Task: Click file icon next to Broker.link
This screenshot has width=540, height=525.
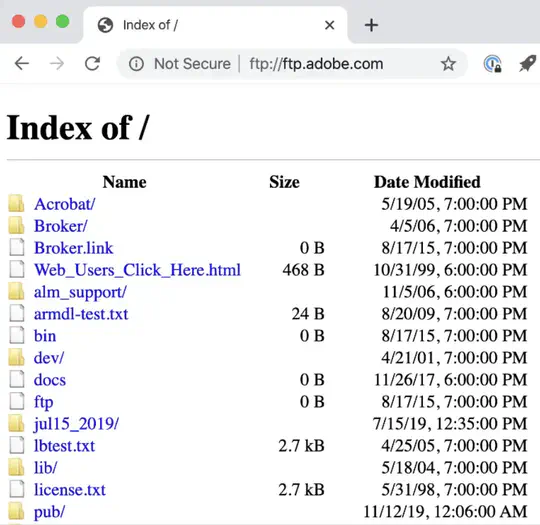Action: [x=17, y=247]
